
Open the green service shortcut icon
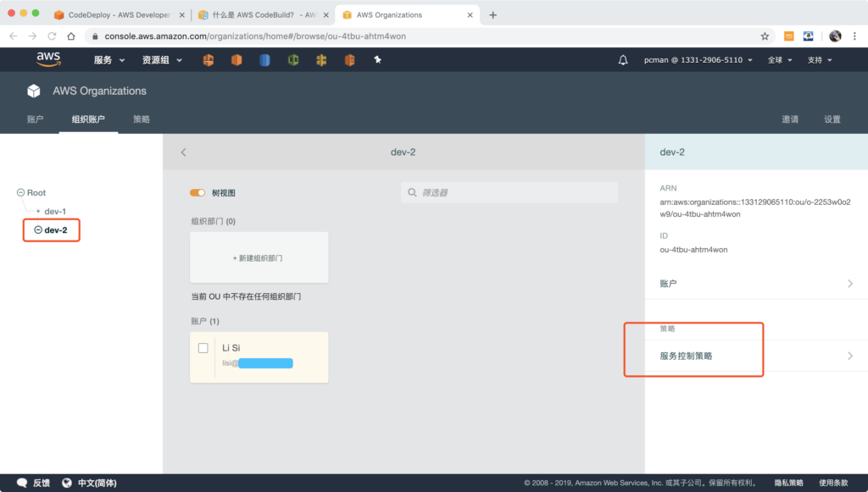pyautogui.click(x=293, y=60)
